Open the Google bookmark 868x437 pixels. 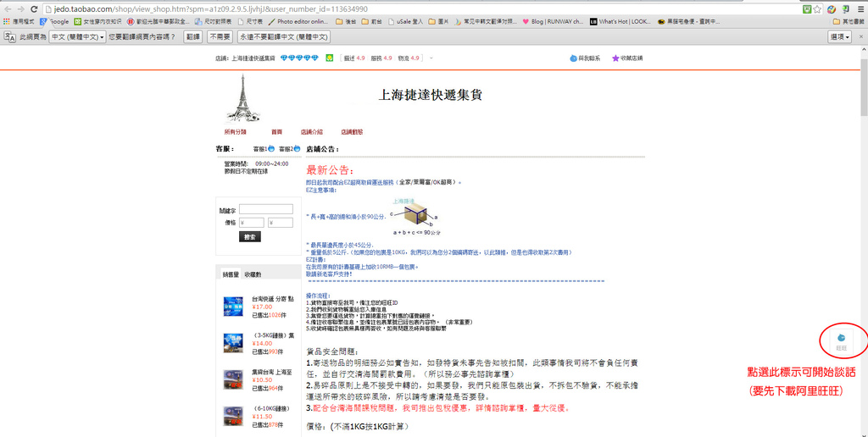[54, 21]
